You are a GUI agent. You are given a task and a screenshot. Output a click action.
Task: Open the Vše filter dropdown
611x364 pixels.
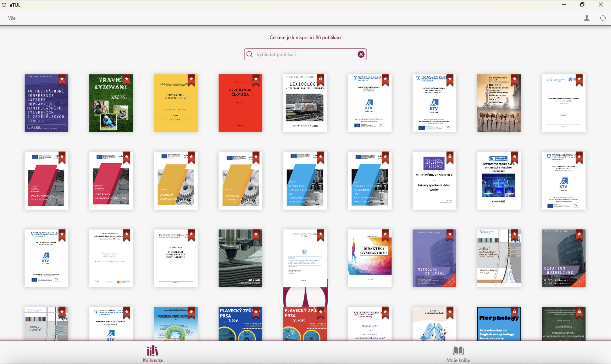click(12, 18)
